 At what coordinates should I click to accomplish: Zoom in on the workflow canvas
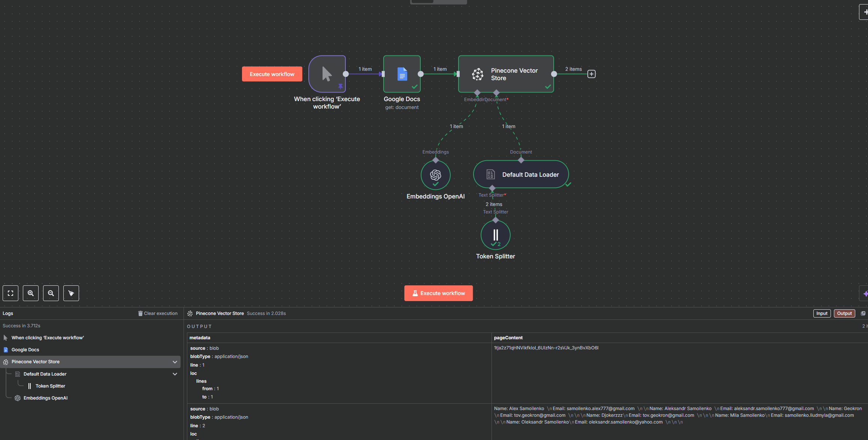pos(31,293)
